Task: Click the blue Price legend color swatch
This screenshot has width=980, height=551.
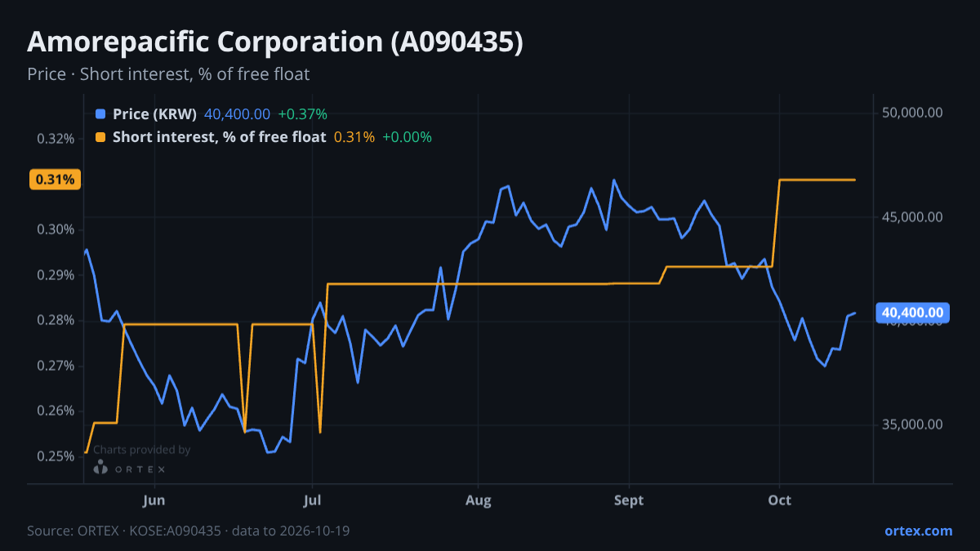Action: (x=100, y=114)
